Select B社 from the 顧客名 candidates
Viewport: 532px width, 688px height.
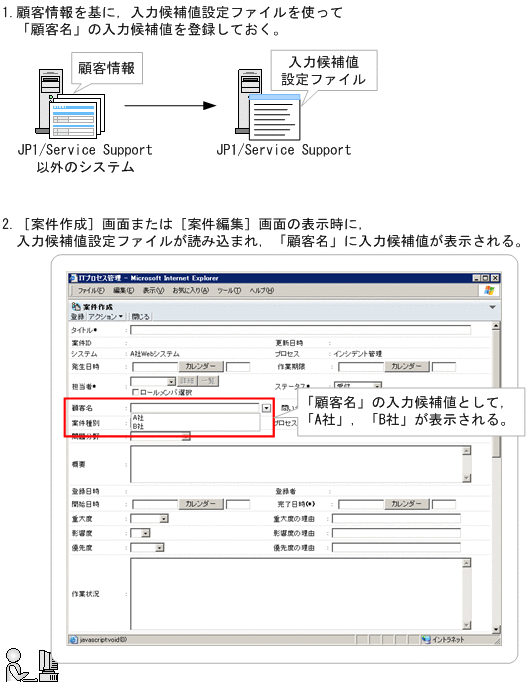[139, 426]
